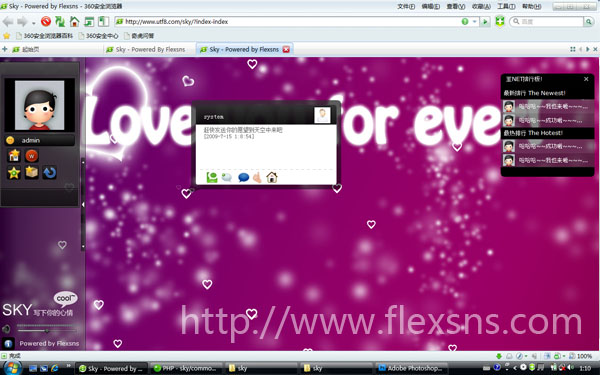Click the green-centered star icon in sidebar
This screenshot has height=375, width=600.
pyautogui.click(x=14, y=173)
